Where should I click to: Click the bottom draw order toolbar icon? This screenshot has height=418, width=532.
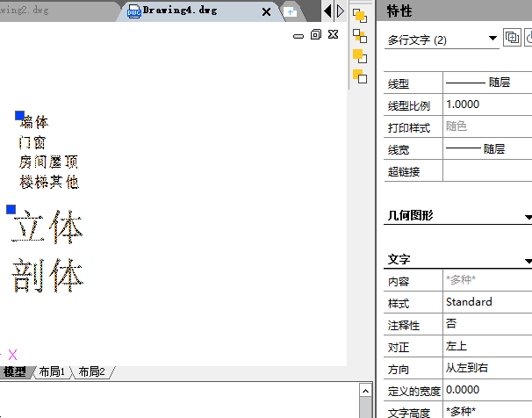tap(359, 76)
